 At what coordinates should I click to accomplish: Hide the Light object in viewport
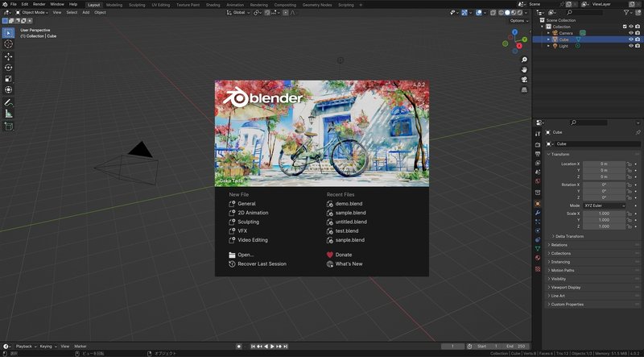[631, 46]
